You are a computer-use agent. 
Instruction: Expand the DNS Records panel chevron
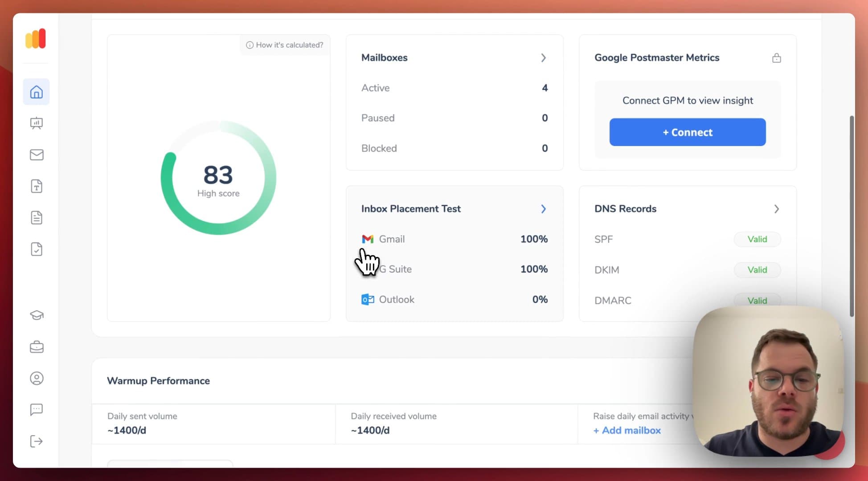point(776,209)
